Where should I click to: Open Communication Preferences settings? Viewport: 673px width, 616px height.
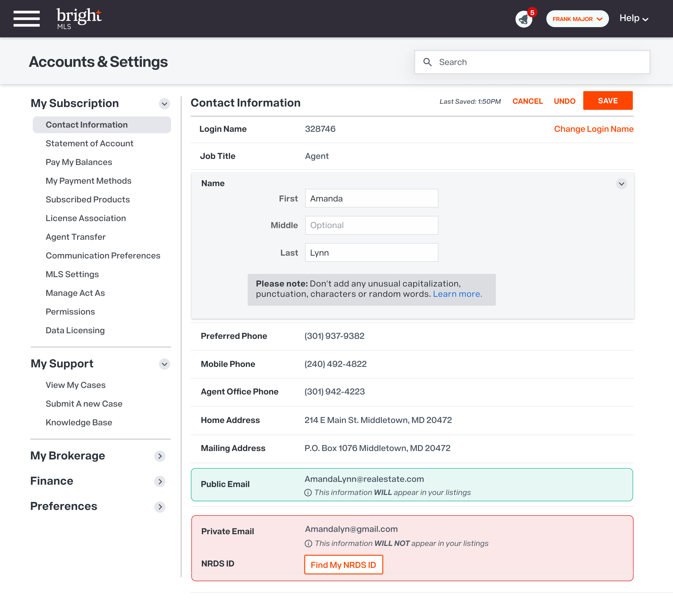point(103,255)
